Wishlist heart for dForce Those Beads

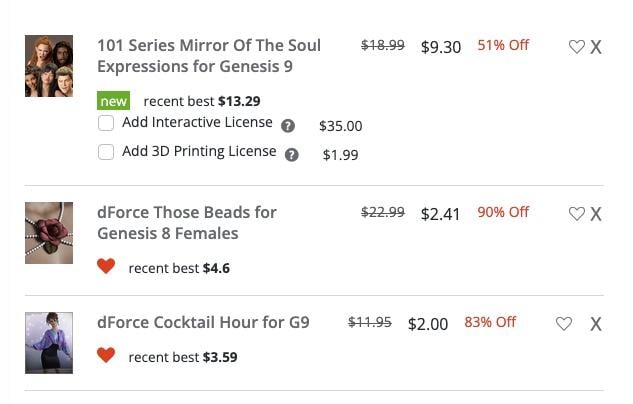click(x=576, y=213)
